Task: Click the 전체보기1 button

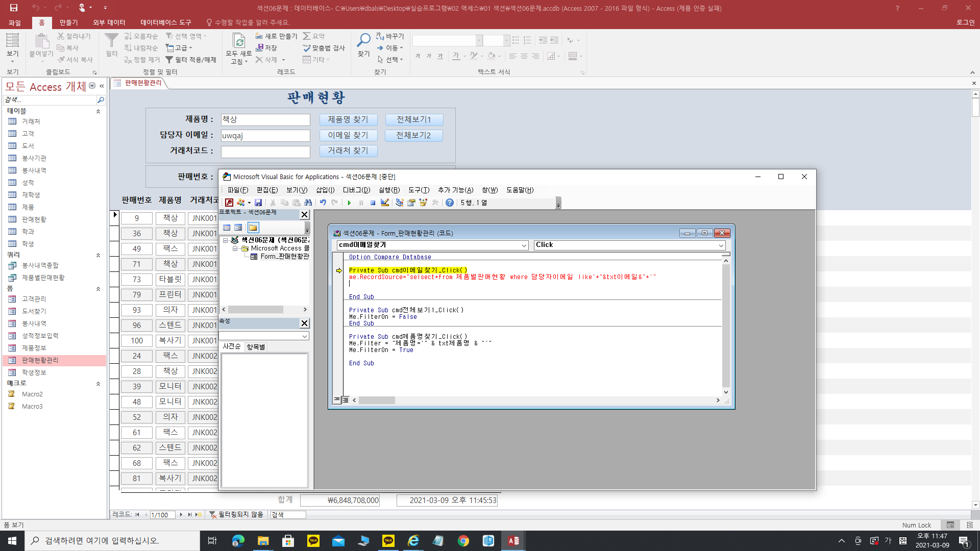Action: click(x=413, y=119)
